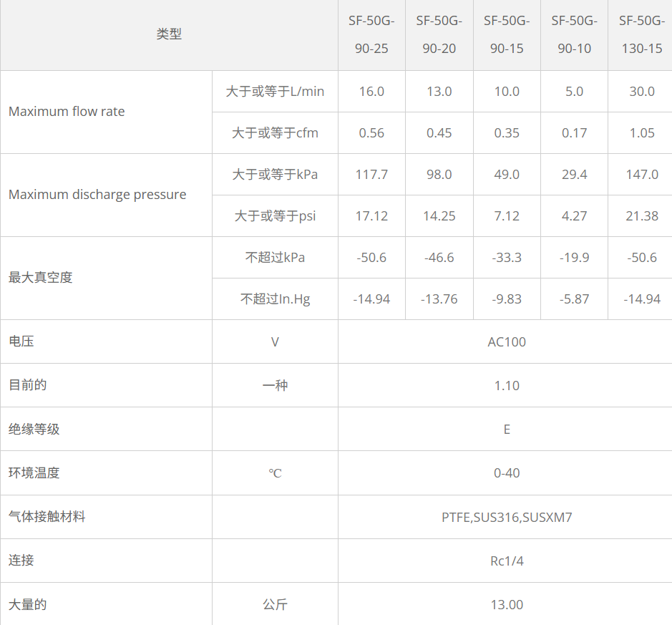Viewport: 672px width, 625px height.
Task: Click the Rc1/4 connection value cell
Action: pyautogui.click(x=506, y=561)
